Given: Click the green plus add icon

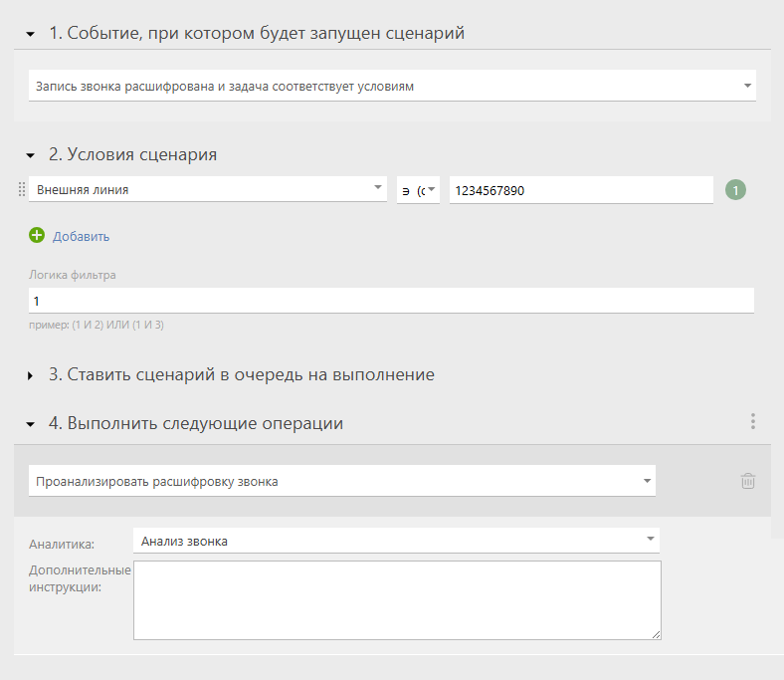Looking at the screenshot, I should 37,235.
